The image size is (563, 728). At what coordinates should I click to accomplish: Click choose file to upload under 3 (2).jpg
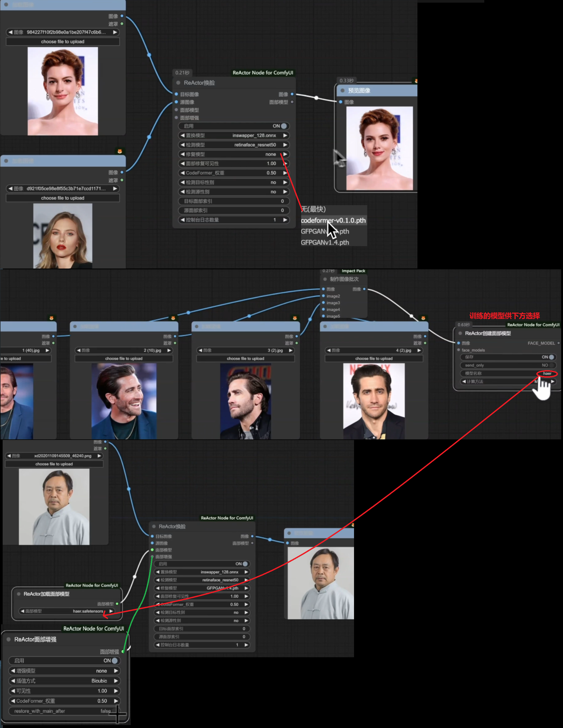[245, 359]
